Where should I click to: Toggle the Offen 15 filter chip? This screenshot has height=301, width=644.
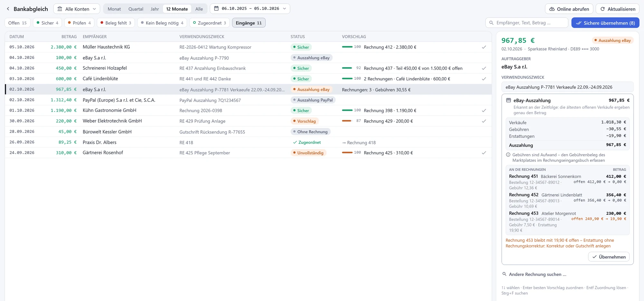point(17,23)
